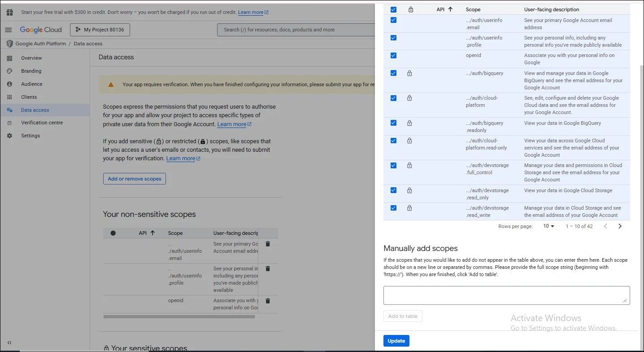Go to the next page of scopes

(620, 226)
